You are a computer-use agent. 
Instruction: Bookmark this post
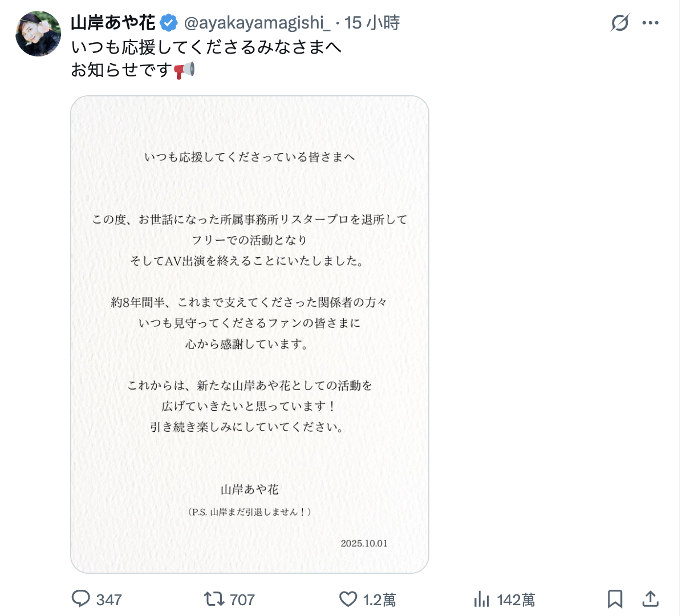[615, 599]
